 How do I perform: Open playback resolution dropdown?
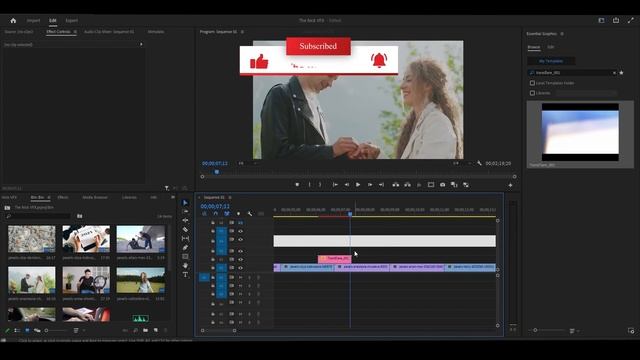(x=461, y=163)
